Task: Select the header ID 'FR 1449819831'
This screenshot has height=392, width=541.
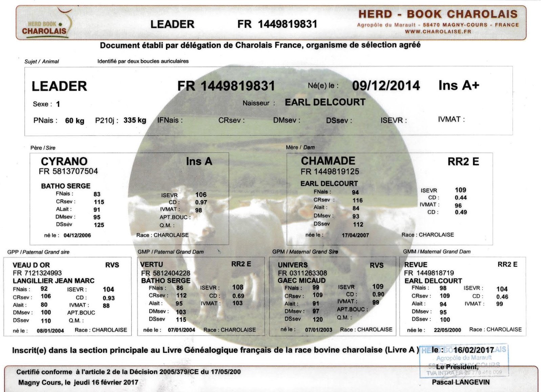Action: point(277,24)
